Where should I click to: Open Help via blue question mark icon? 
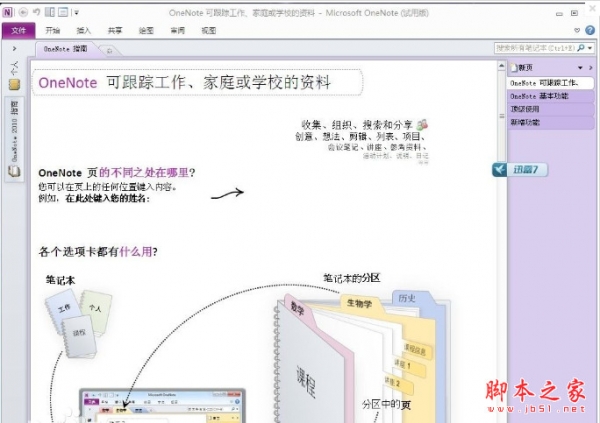coord(590,30)
